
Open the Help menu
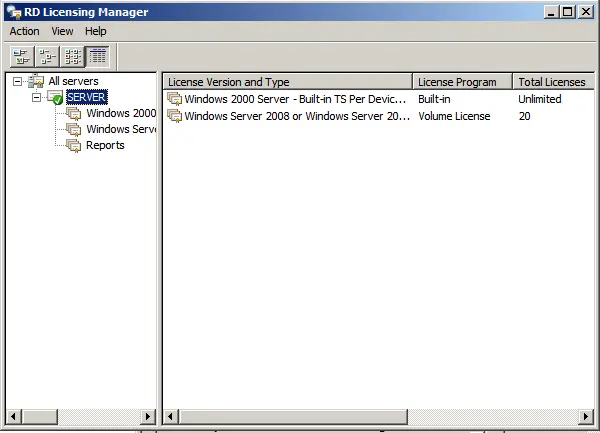(95, 32)
